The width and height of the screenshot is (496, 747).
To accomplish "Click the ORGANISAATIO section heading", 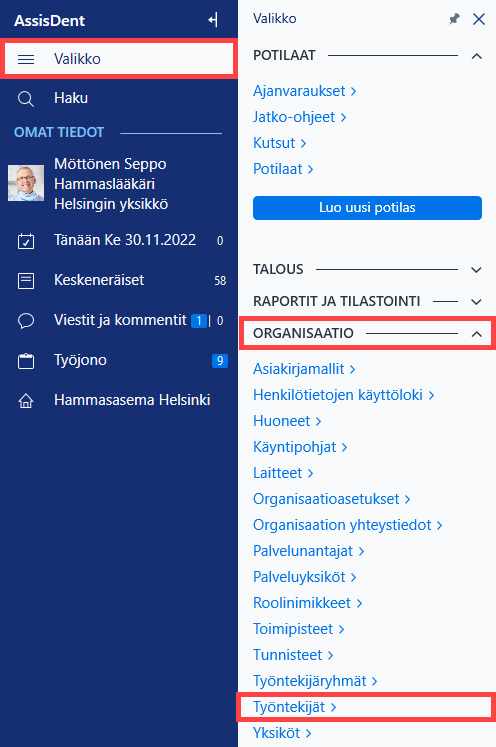I will coord(303,333).
